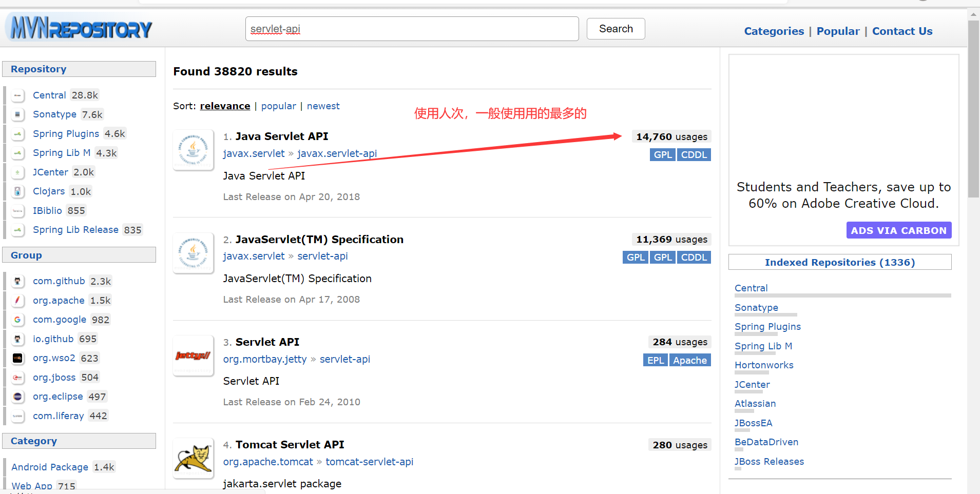Click the org.wso2 group icon

tap(18, 358)
